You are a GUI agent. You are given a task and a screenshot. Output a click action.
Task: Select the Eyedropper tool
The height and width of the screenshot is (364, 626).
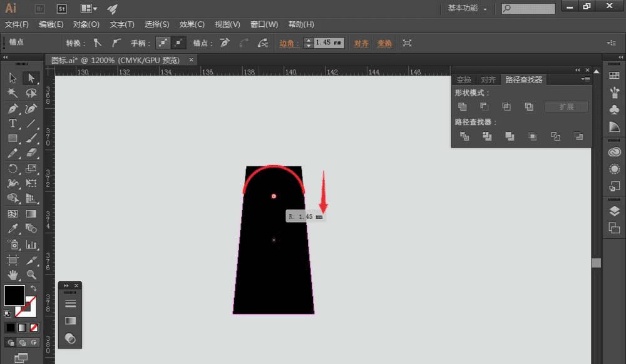[x=13, y=228]
